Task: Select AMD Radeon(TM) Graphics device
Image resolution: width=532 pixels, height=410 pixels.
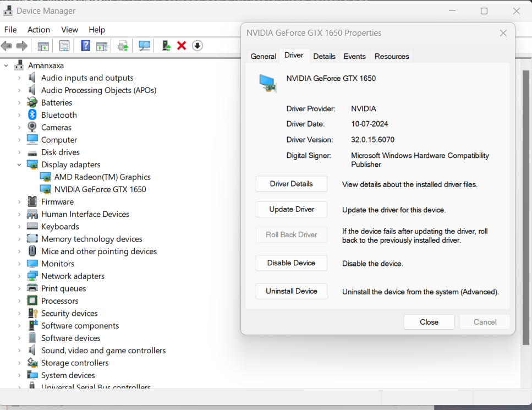Action: (x=102, y=177)
